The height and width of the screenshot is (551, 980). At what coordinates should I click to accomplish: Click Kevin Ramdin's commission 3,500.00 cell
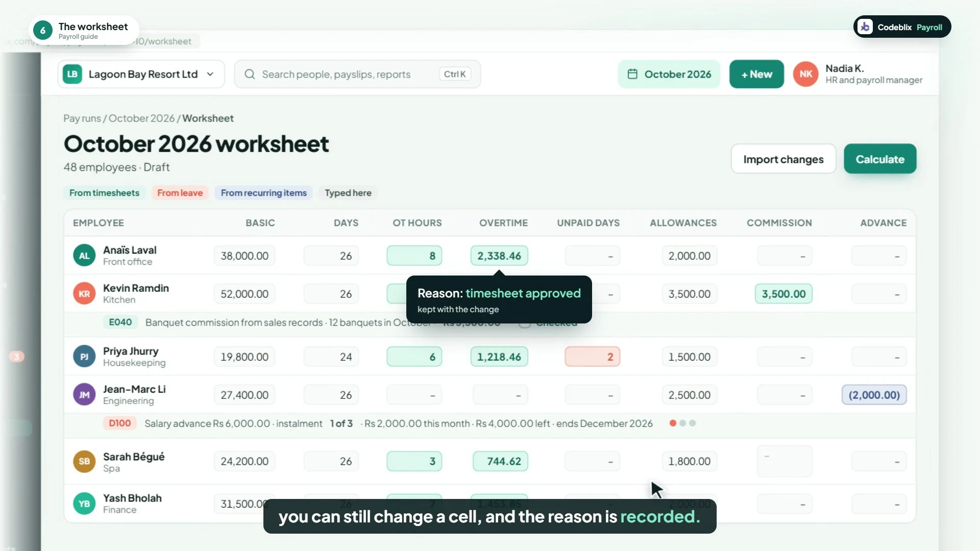pos(783,294)
